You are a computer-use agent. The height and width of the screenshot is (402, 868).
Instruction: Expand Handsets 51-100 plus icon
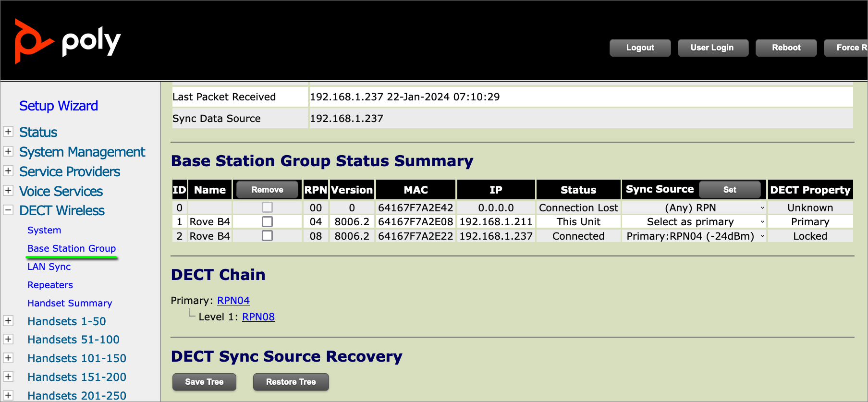tap(8, 339)
